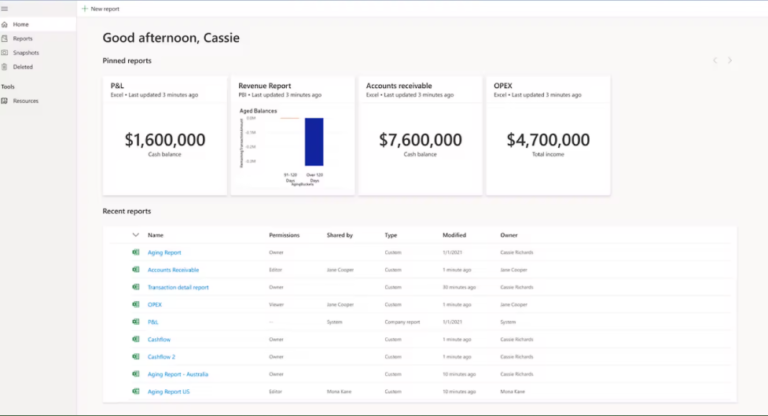The image size is (768, 416).
Task: Open the P&L pinned report card
Action: (x=164, y=135)
